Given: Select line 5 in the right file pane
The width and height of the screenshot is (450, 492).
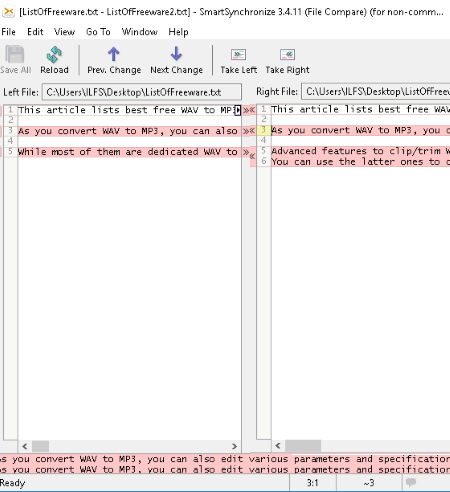Looking at the screenshot, I should (x=360, y=151).
